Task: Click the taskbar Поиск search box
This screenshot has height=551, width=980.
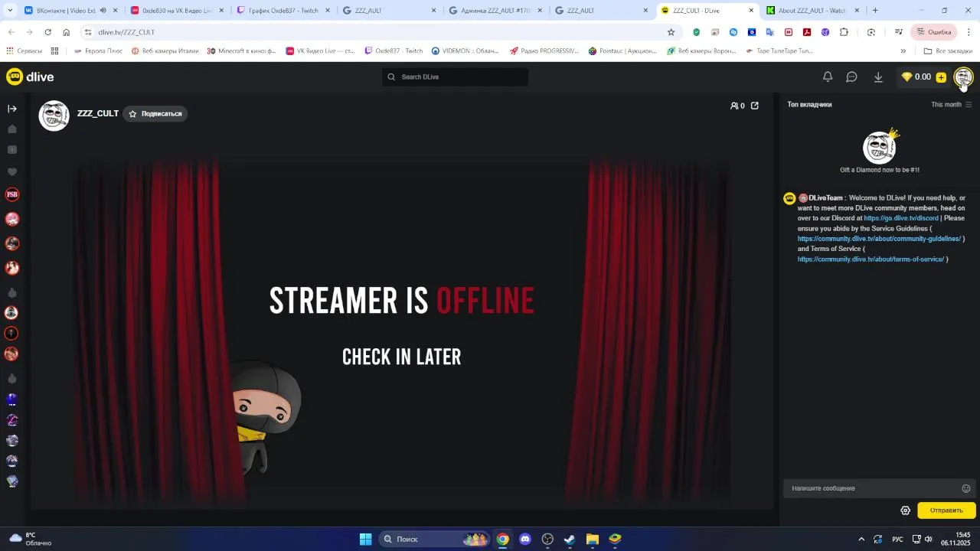Action: click(434, 539)
